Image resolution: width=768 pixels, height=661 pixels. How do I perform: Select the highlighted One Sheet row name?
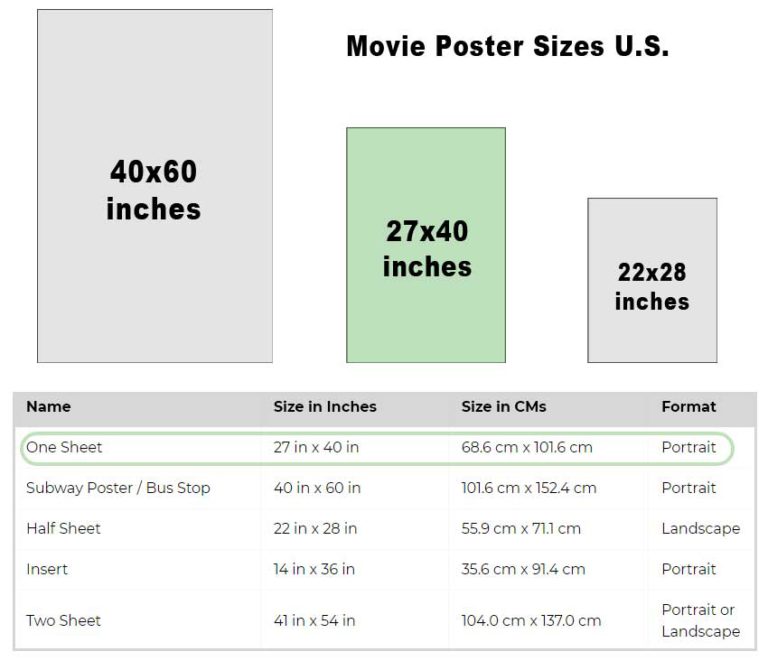coord(64,447)
